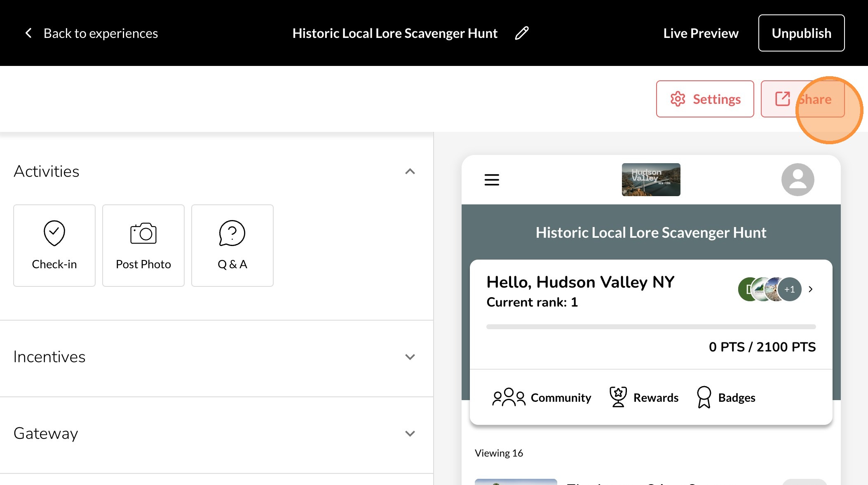Viewport: 868px width, 485px height.
Task: Go back to experiences
Action: coord(101,33)
